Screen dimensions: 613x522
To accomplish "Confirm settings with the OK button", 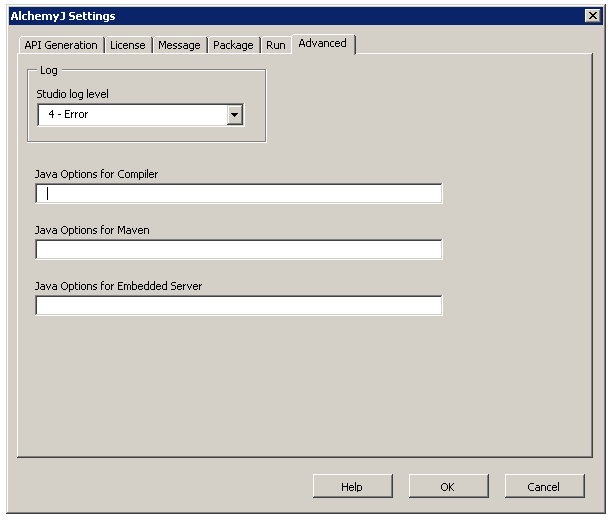I will tap(447, 487).
